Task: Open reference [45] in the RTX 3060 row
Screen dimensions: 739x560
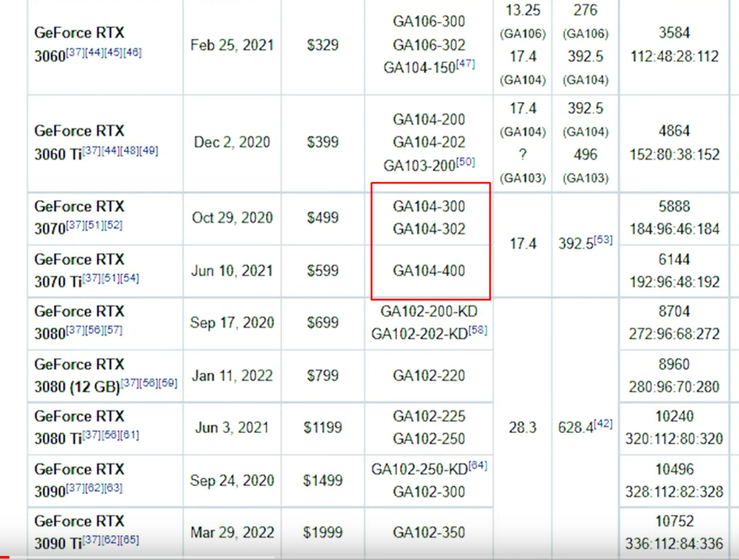Action: (113, 52)
